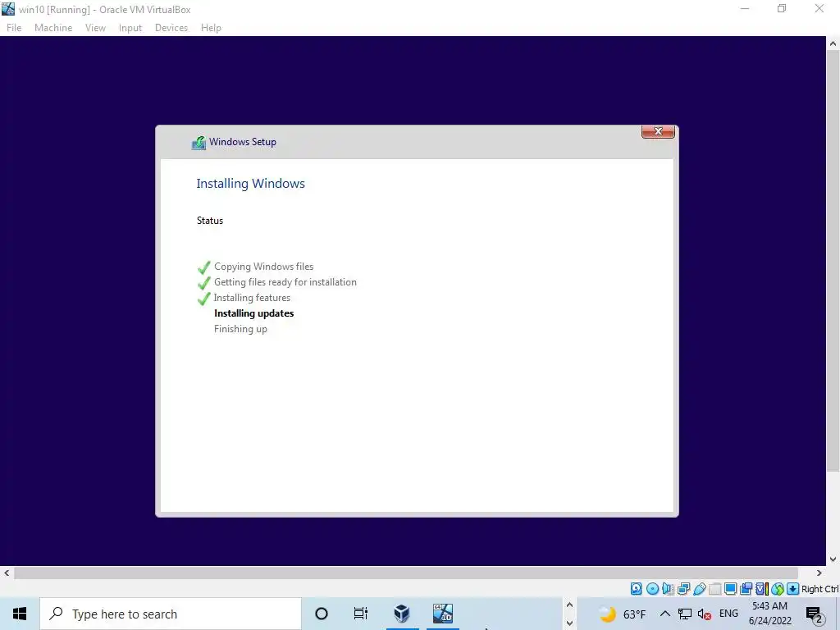
Task: Click the VirtualBox win10 title bar icon
Action: 8,8
